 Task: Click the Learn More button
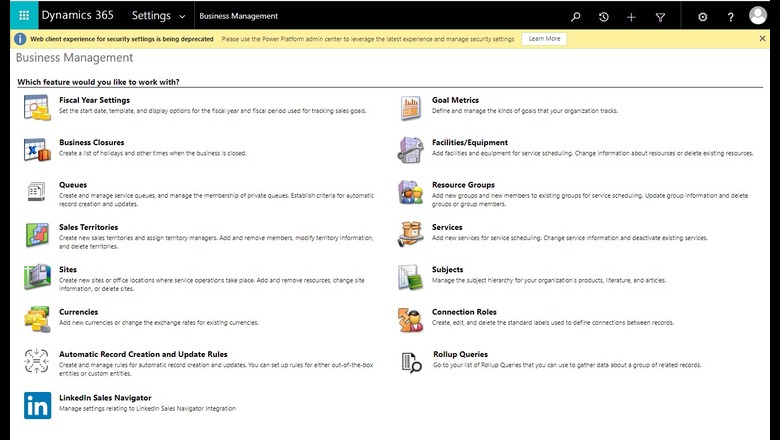(544, 39)
